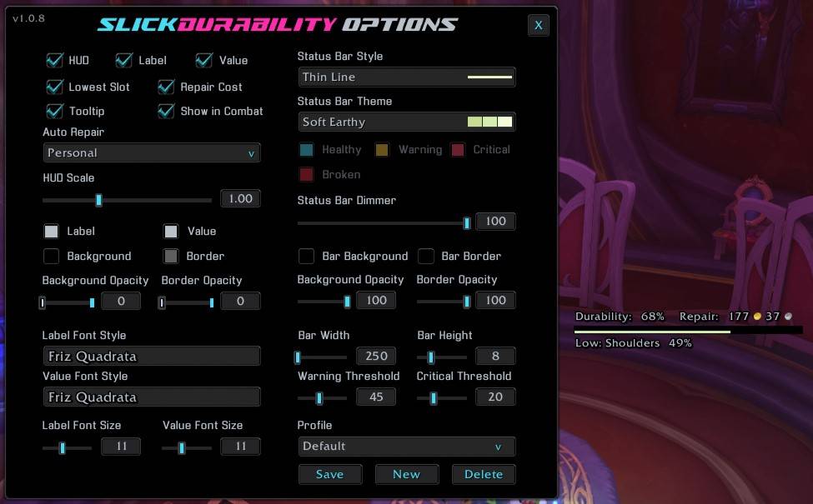The width and height of the screenshot is (813, 504).
Task: Open the Profile Default dropdown
Action: pyautogui.click(x=407, y=447)
